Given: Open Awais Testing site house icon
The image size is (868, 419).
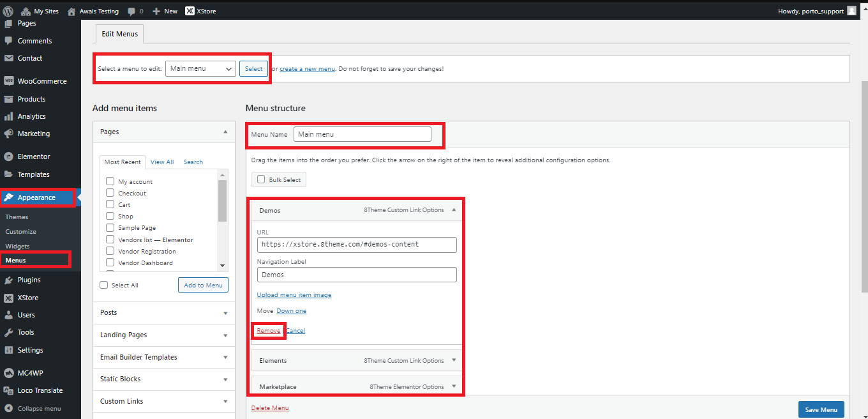Looking at the screenshot, I should 71,11.
